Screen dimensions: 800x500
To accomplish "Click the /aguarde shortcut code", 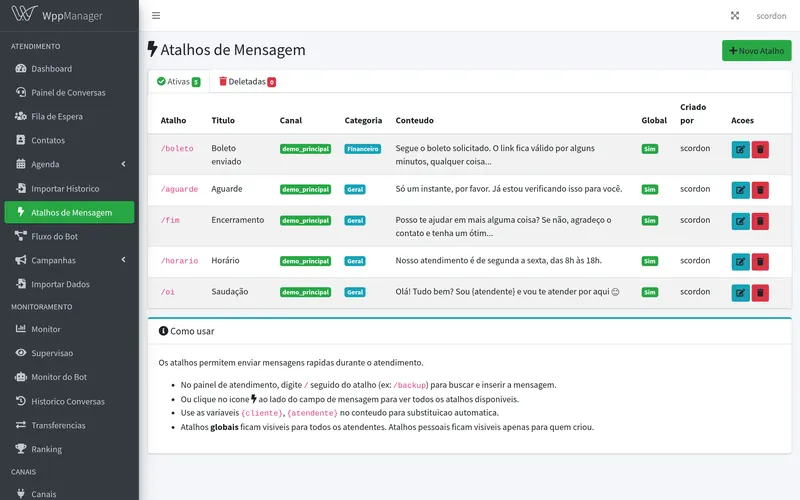I will click(179, 189).
